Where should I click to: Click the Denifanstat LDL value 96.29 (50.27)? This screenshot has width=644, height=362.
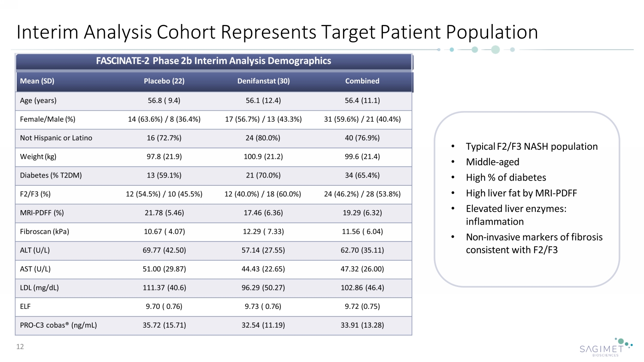(x=263, y=288)
